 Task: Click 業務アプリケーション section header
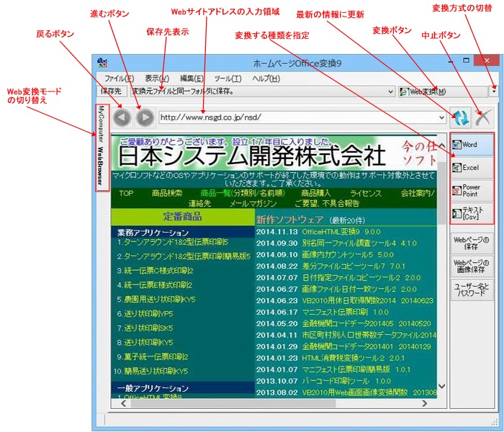[153, 232]
